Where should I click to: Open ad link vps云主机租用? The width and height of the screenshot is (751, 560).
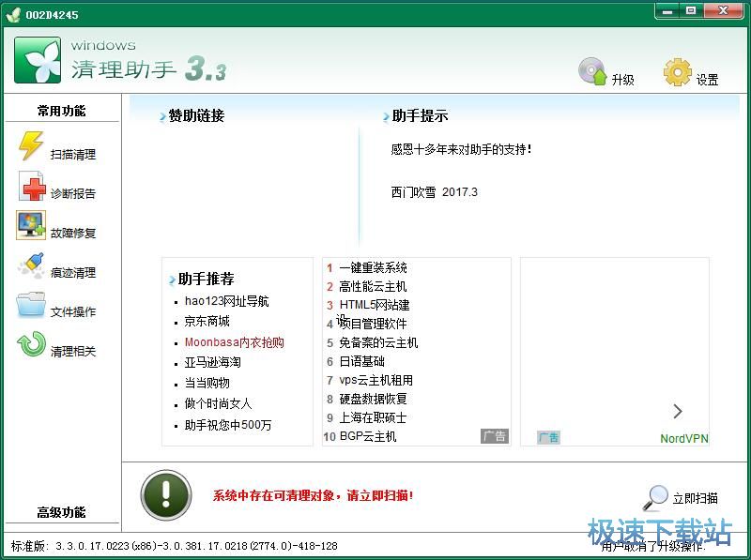[x=376, y=380]
